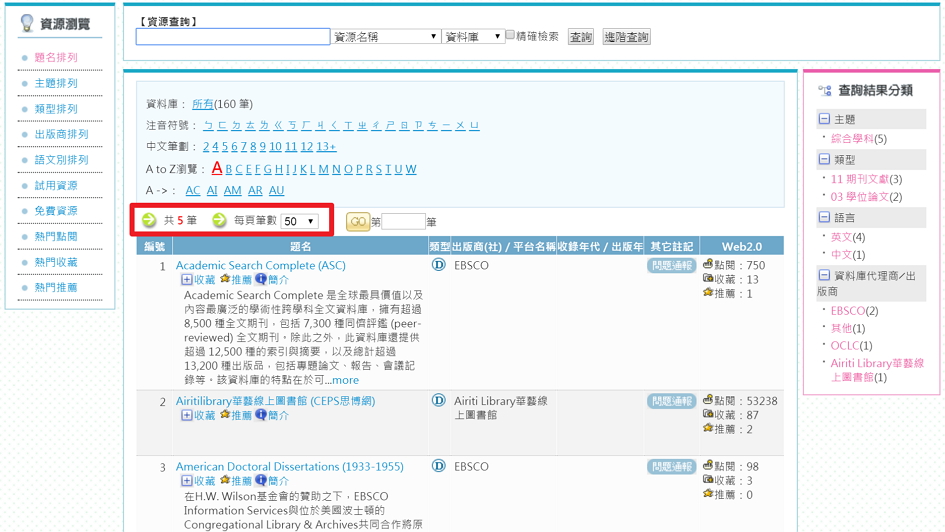Click the D type icon for American Doctoral Dissertations
The height and width of the screenshot is (532, 945).
click(439, 466)
